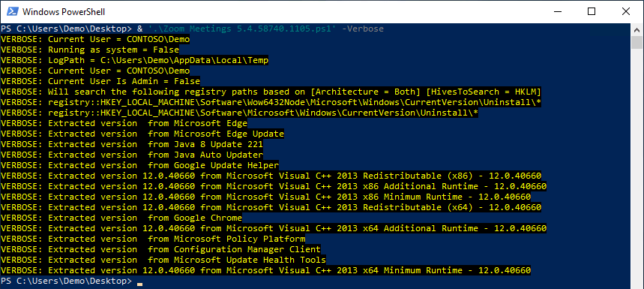Click the Windows PowerShell title text
The image size is (644, 289).
(64, 12)
